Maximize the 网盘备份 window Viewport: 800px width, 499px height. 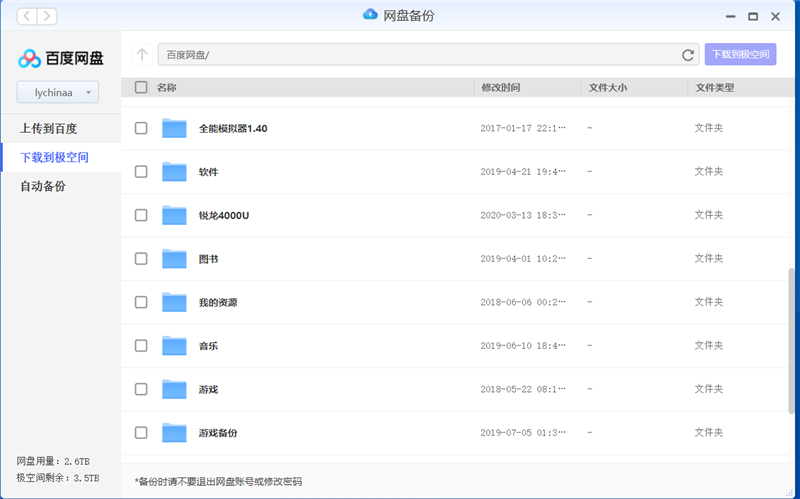753,16
